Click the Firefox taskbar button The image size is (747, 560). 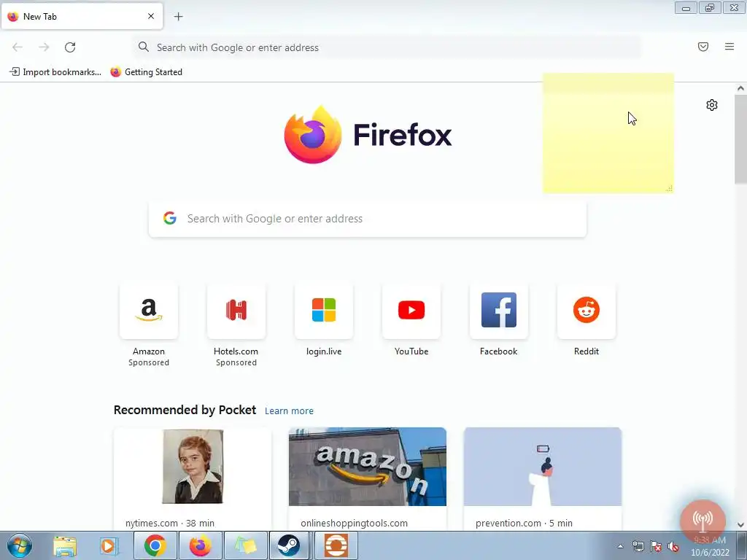[x=201, y=545]
